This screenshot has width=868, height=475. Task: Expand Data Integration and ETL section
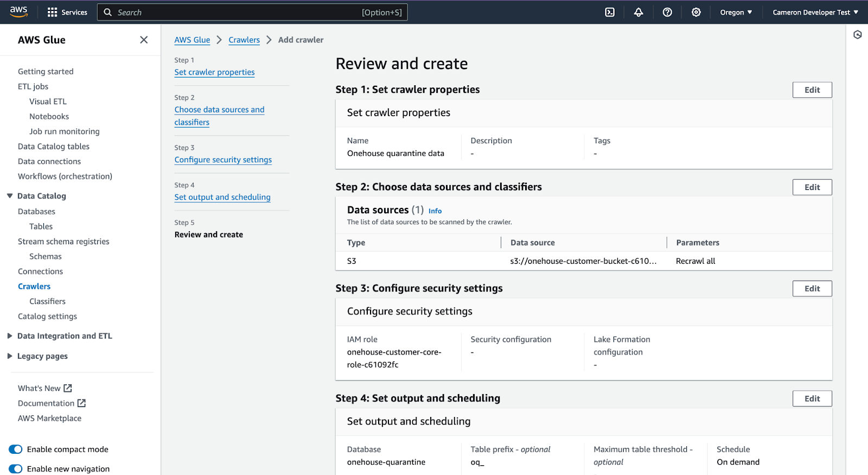(10, 336)
